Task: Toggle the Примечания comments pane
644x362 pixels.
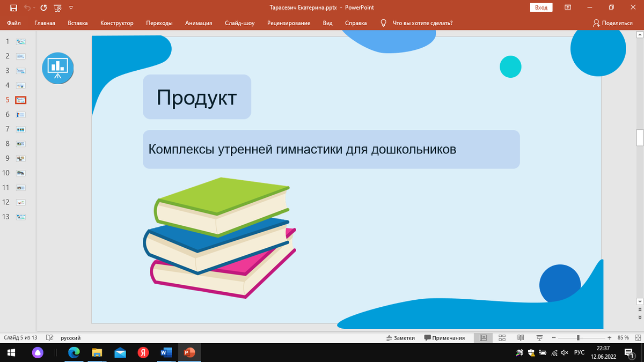Action: point(444,338)
